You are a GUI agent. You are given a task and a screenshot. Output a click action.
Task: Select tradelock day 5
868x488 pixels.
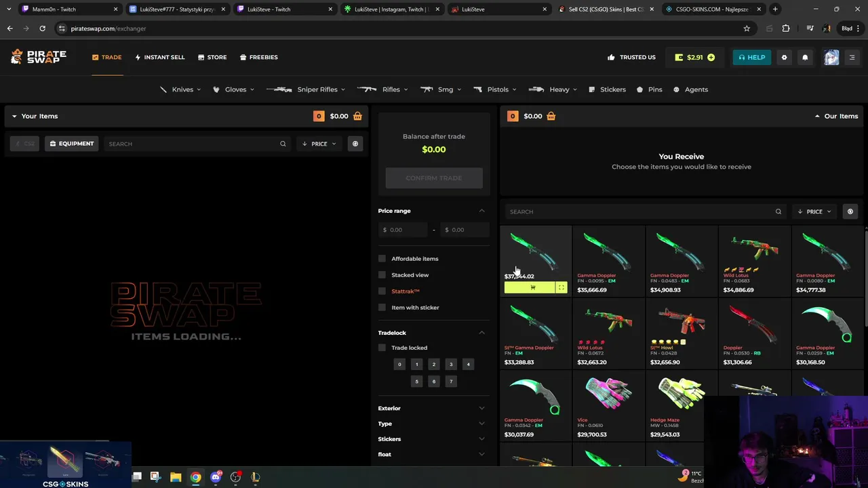(416, 382)
